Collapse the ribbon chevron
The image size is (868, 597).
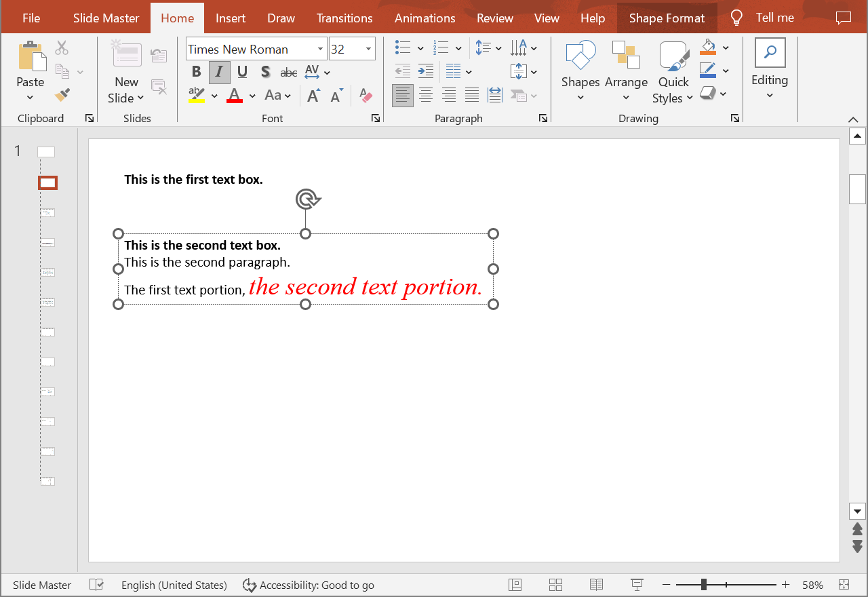coord(854,119)
